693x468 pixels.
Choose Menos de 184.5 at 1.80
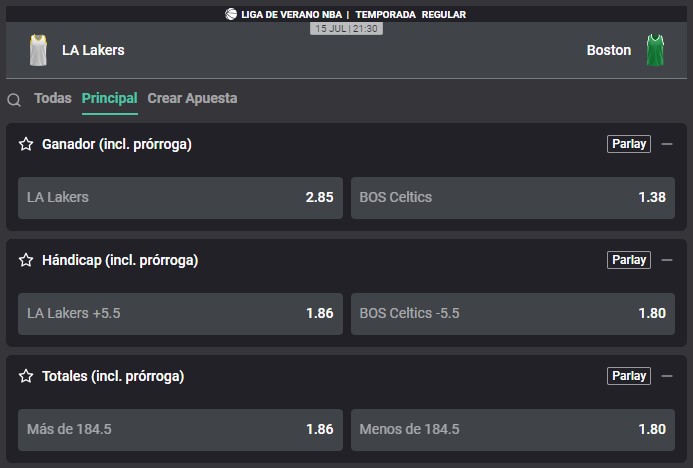coord(513,430)
